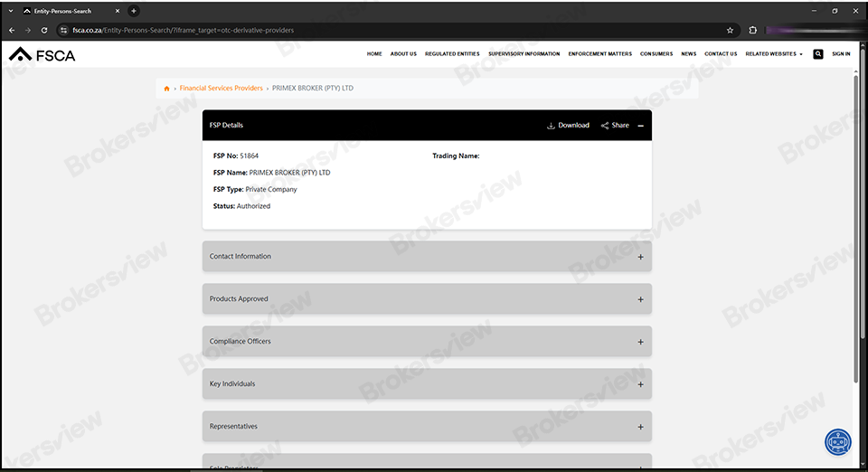Select Status value Authorized
This screenshot has width=868, height=472.
tap(253, 206)
